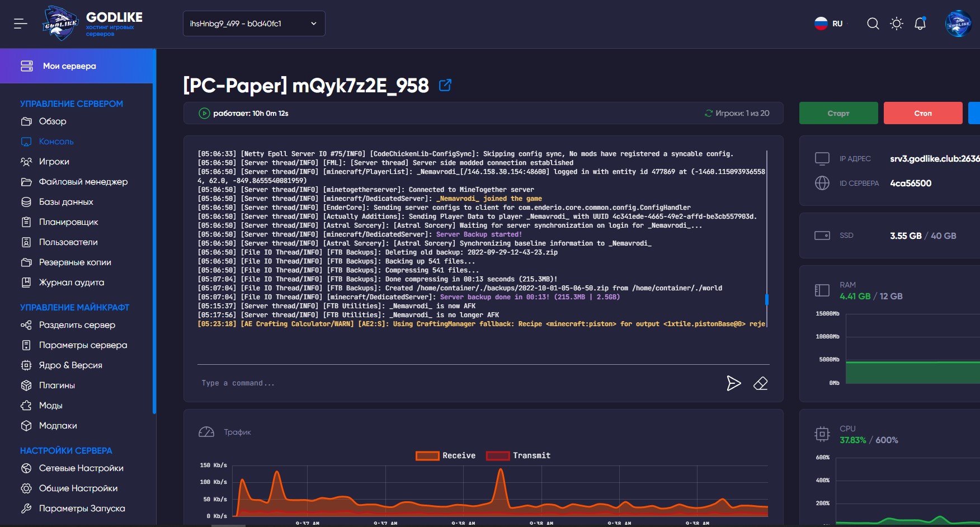Open Консоль menu item
This screenshot has height=527, width=980.
click(56, 142)
